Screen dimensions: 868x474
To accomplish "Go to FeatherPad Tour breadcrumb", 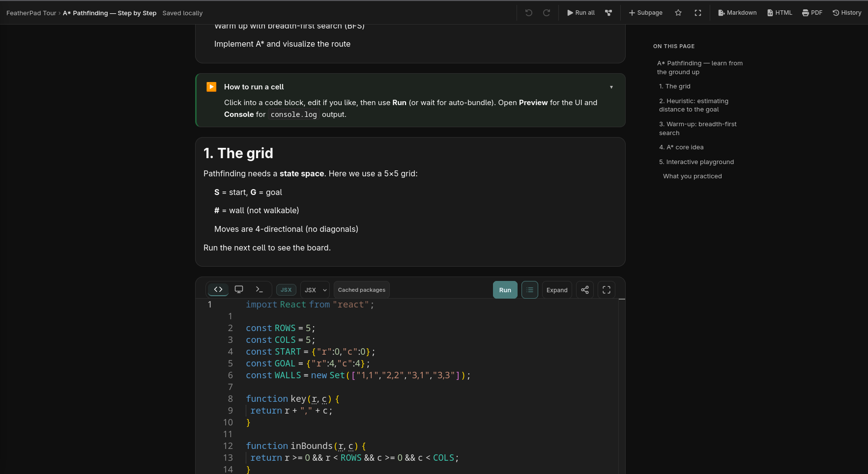I will click(x=31, y=13).
